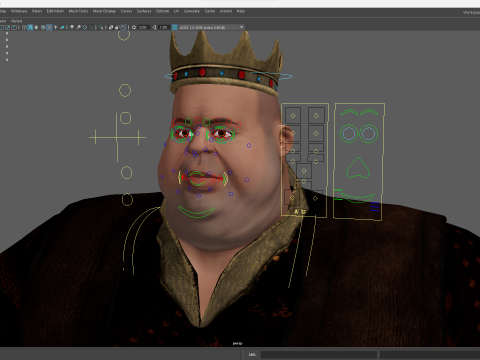Open the Windows menu
Viewport: 480px width, 360px height.
pos(19,11)
